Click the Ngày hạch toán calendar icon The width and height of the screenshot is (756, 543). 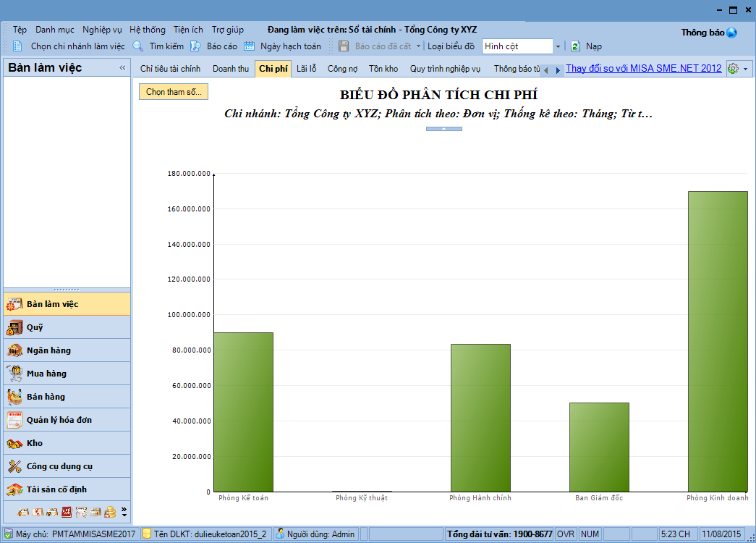(x=250, y=46)
